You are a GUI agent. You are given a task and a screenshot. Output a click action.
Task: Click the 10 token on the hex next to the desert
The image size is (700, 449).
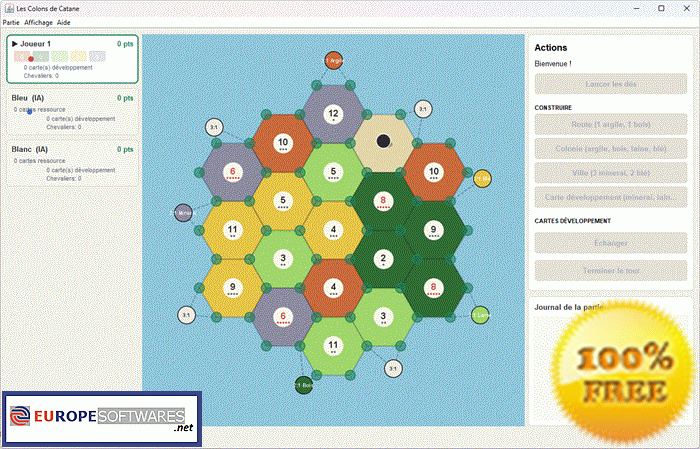click(x=433, y=172)
